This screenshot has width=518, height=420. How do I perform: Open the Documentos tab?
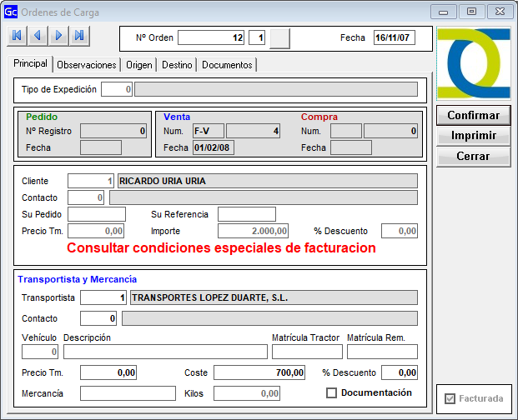point(227,65)
